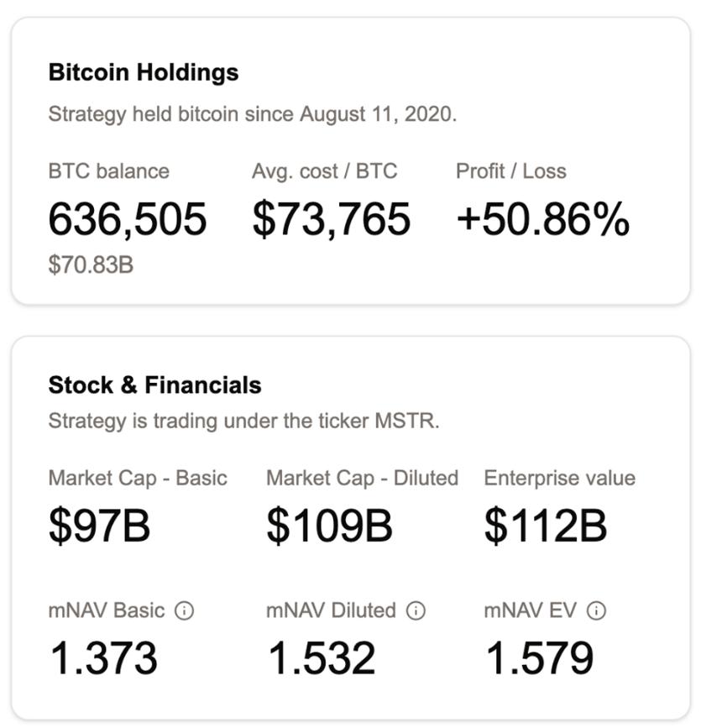Image resolution: width=722 pixels, height=728 pixels.
Task: Click the +50.86% profit figure
Action: coord(542,220)
